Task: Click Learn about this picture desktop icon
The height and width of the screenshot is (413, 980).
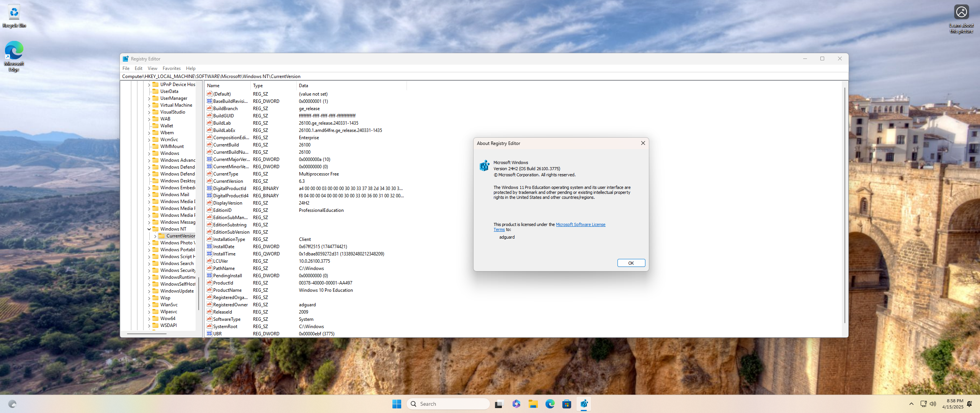Action: 961,11
